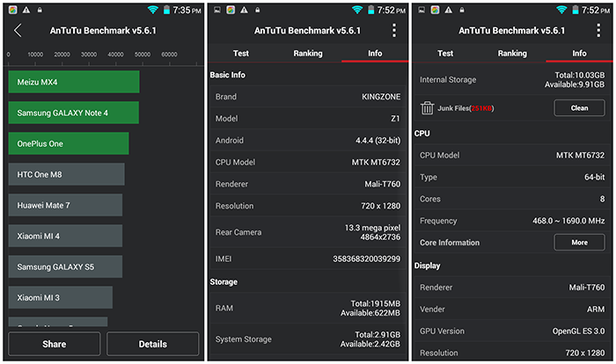Tap the back arrow in the header
This screenshot has height=364, width=616.
(18, 30)
